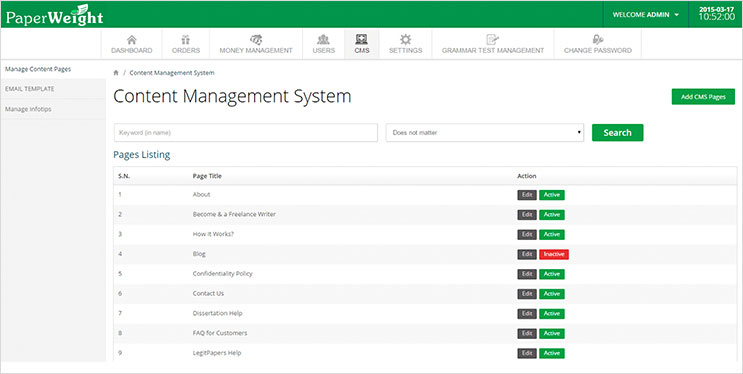Toggle Active status for Confidentiality Policy
This screenshot has height=374, width=743.
coord(552,274)
